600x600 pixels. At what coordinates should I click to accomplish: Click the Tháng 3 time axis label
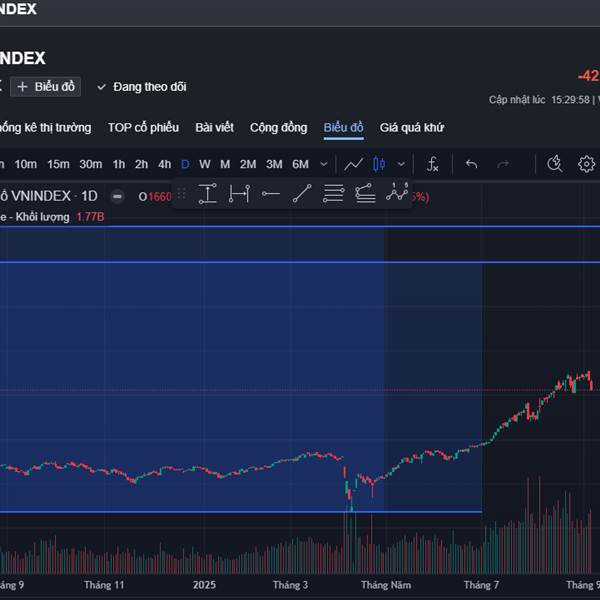(x=290, y=585)
